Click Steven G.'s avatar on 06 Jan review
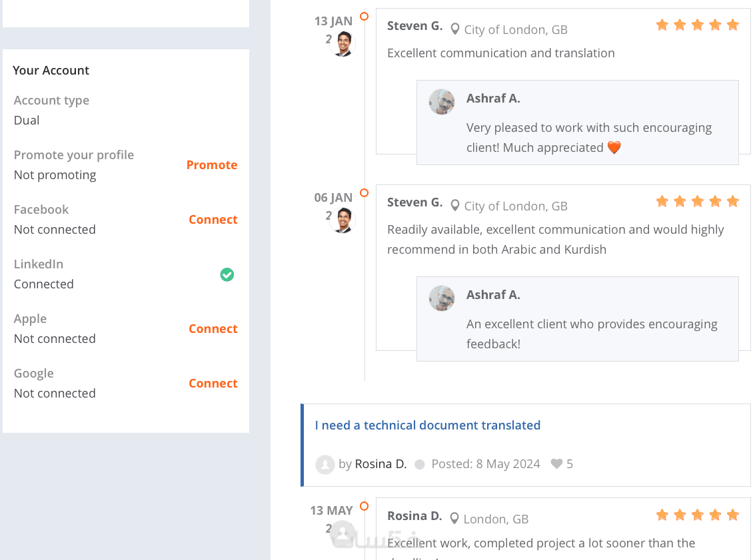The height and width of the screenshot is (560, 755). pos(343,220)
